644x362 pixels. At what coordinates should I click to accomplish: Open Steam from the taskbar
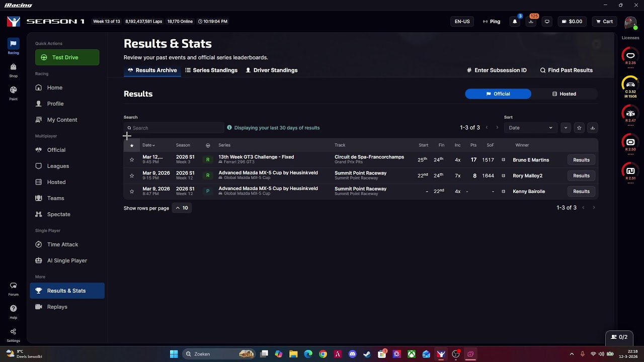point(367,354)
